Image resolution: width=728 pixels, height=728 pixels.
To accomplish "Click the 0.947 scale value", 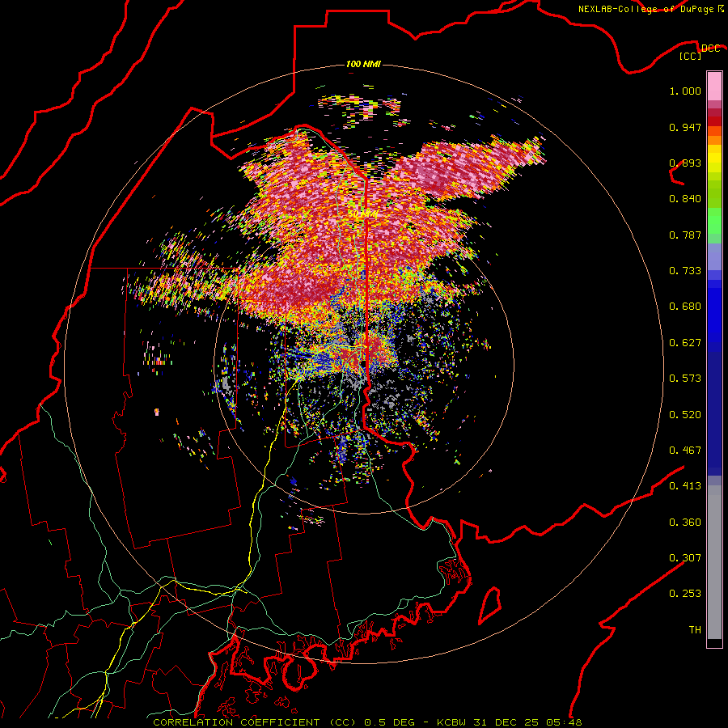I will [685, 127].
